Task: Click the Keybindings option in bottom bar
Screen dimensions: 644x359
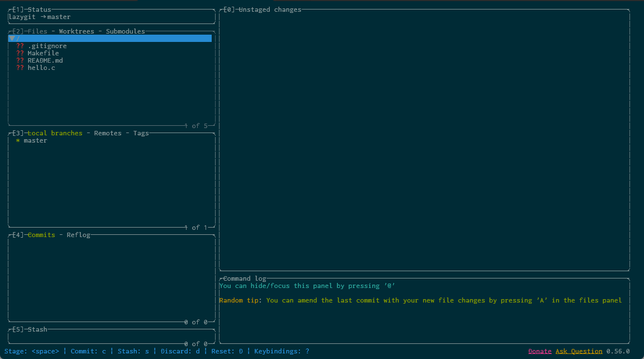Action: (x=281, y=351)
